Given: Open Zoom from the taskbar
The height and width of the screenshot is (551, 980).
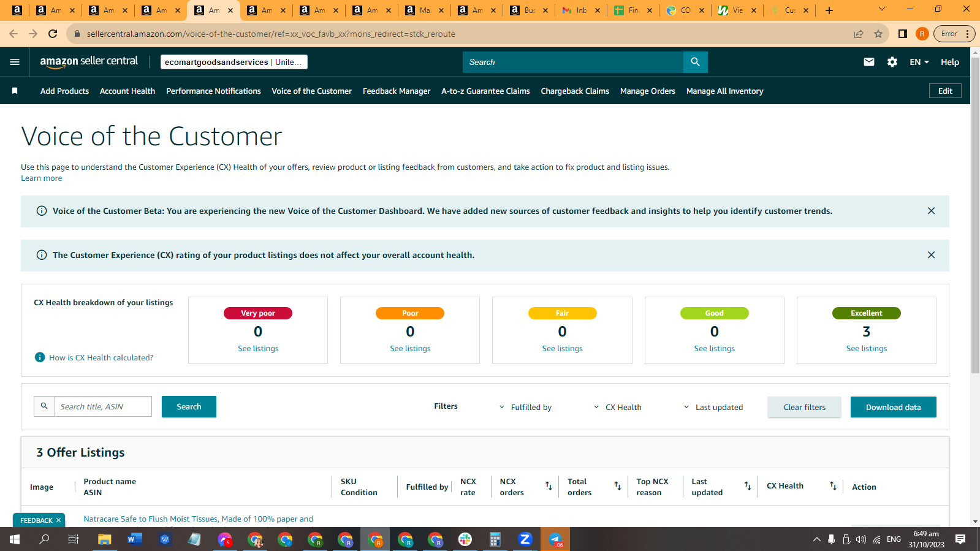Looking at the screenshot, I should click(x=525, y=539).
